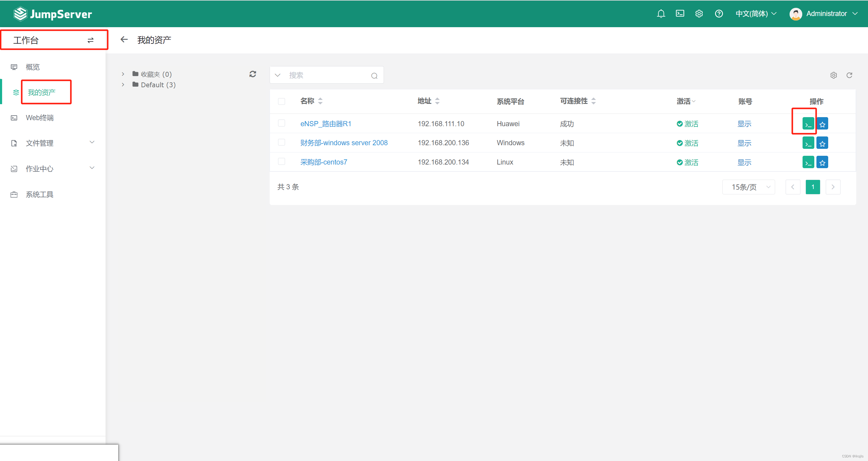Click 显示 to show account for 采购部-centos7
The image size is (868, 461).
tap(744, 162)
